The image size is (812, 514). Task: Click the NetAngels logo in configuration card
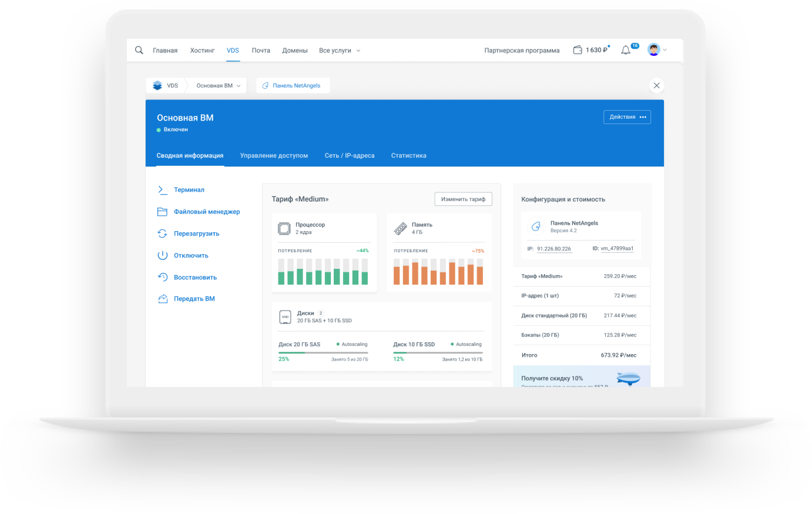click(x=535, y=226)
